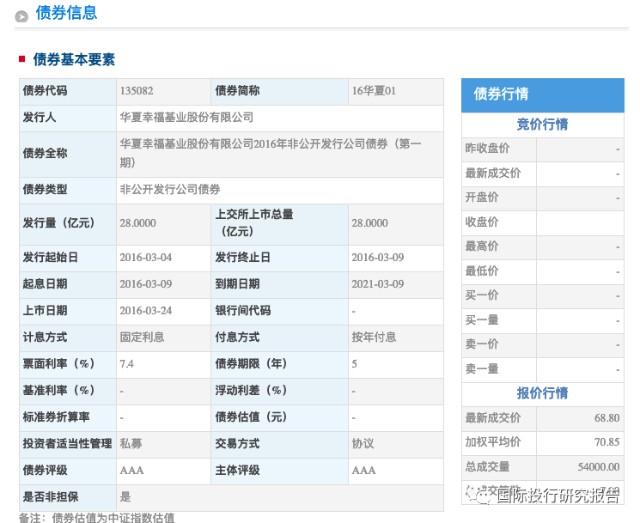
Task: Click the 昨收盘价 row label
Action: coord(487,149)
